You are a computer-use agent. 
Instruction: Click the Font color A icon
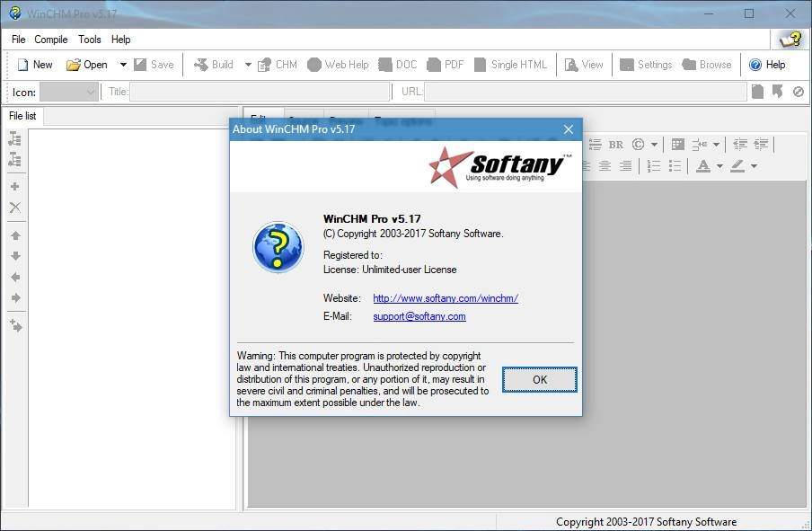pyautogui.click(x=702, y=166)
